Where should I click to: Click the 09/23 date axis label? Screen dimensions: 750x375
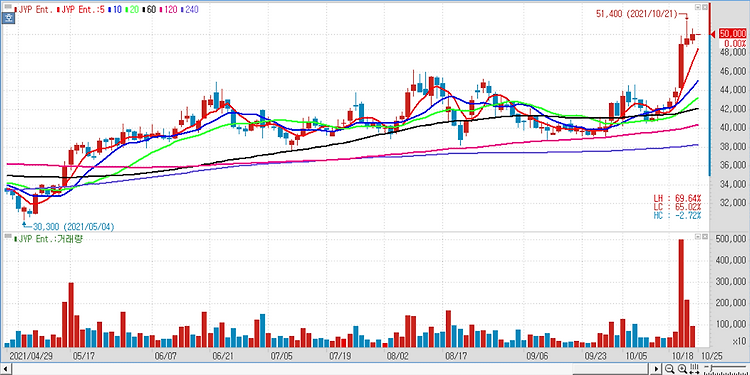point(596,356)
